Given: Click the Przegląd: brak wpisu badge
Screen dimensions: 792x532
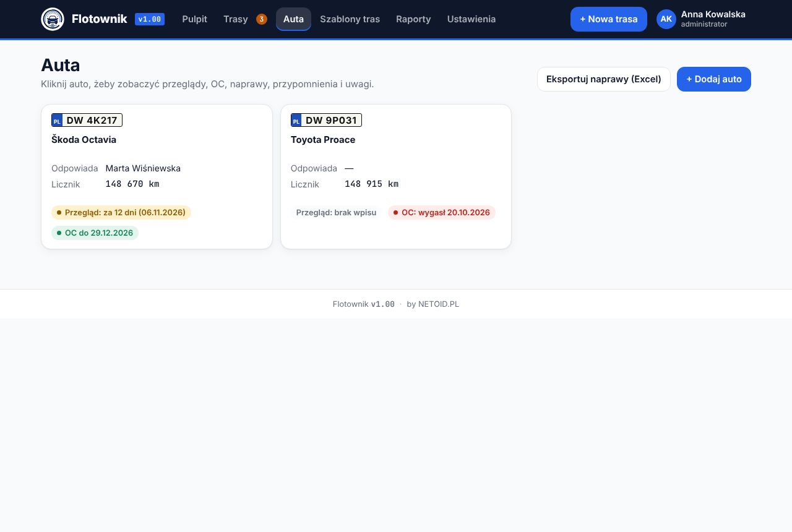Looking at the screenshot, I should 336,213.
